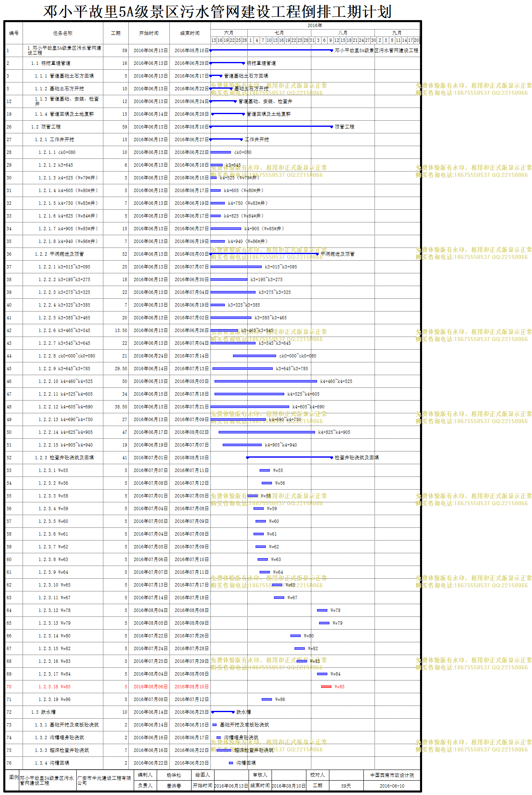Viewport: 532px width, 795px height.
Task: Click the Ww80 Gantt bar
Action: (x=296, y=636)
